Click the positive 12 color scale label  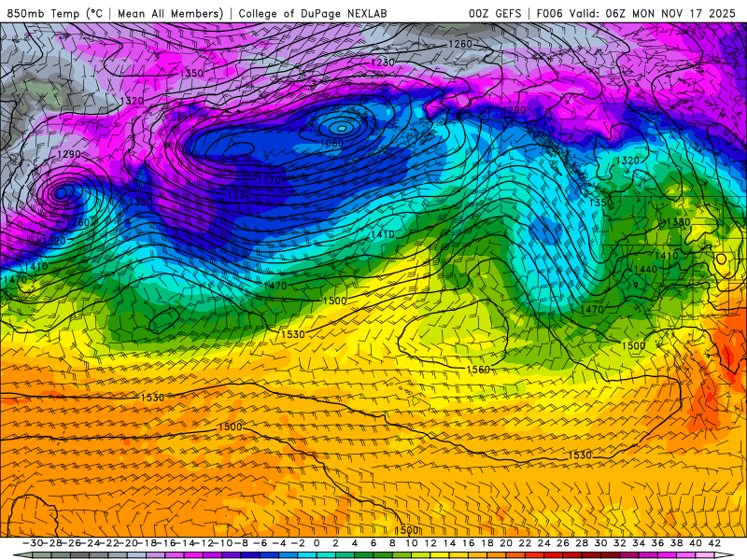430,543
